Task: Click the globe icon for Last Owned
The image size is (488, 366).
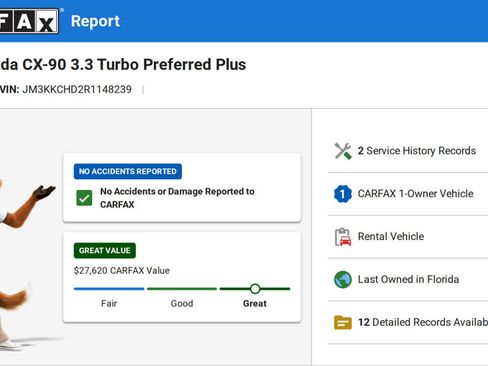Action: tap(343, 279)
